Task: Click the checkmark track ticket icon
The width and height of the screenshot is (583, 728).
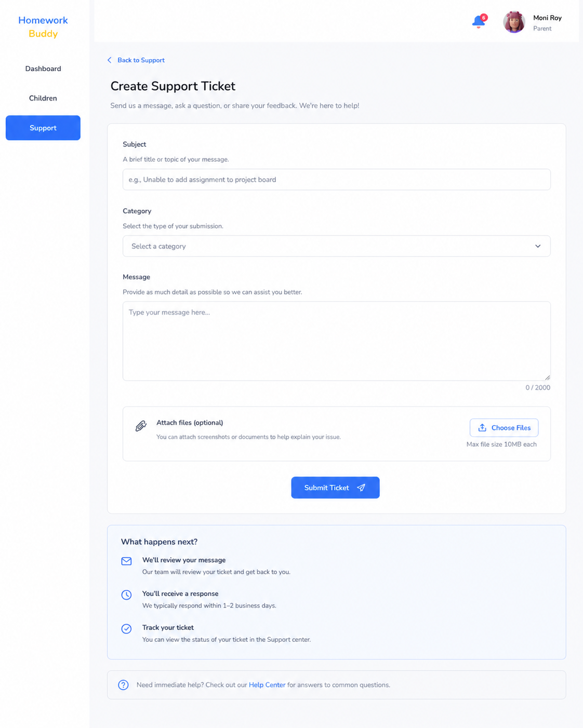Action: (126, 629)
